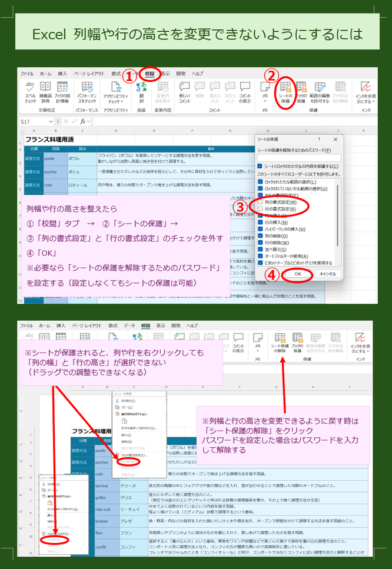Viewport: 392px width, 569px height.
Task: Close the シートの保護 dialog
Action: (335, 139)
